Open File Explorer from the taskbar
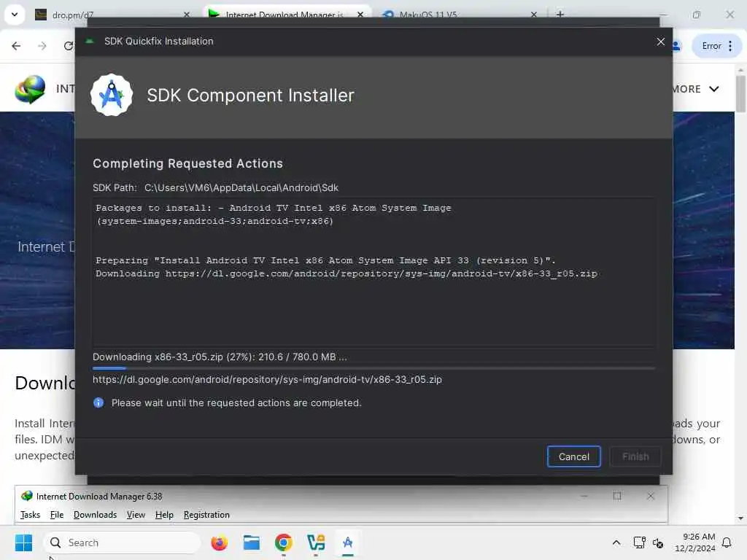747x560 pixels. 251,542
